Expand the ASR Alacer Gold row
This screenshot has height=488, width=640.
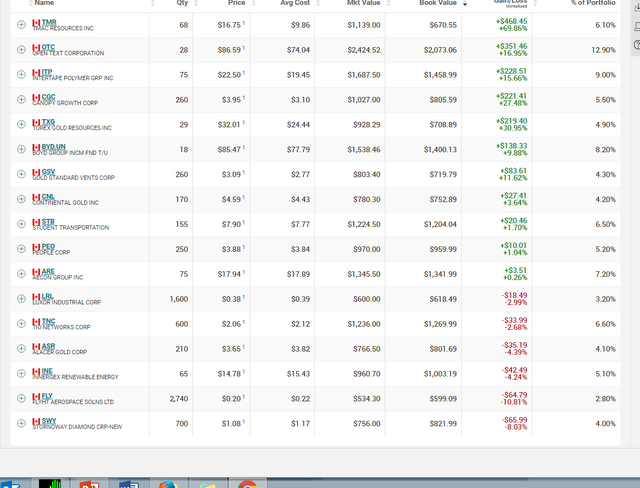tap(21, 348)
